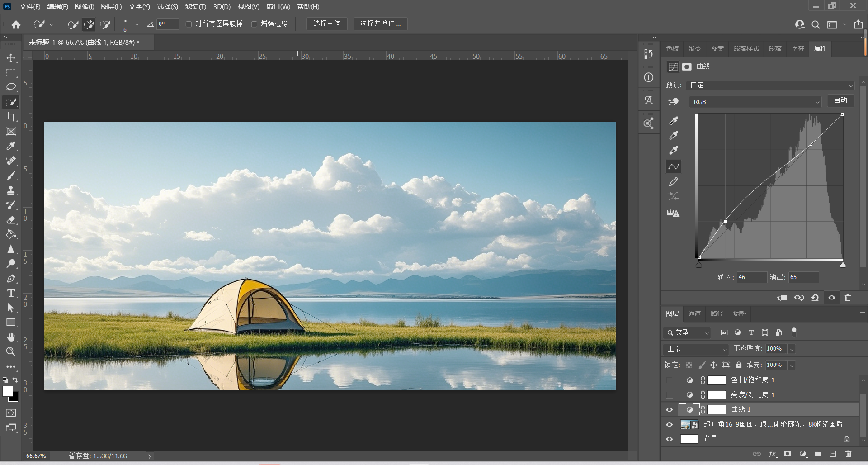Screen dimensions: 868x465
Task: Switch to the 通道 tab
Action: pyautogui.click(x=694, y=313)
